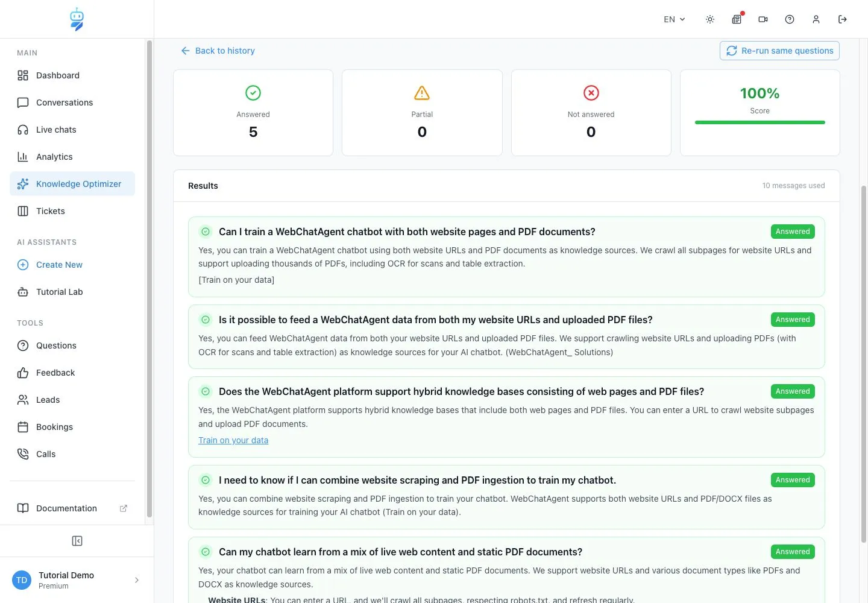Click the Documentation external-link icon
This screenshot has width=868, height=603.
pos(124,508)
